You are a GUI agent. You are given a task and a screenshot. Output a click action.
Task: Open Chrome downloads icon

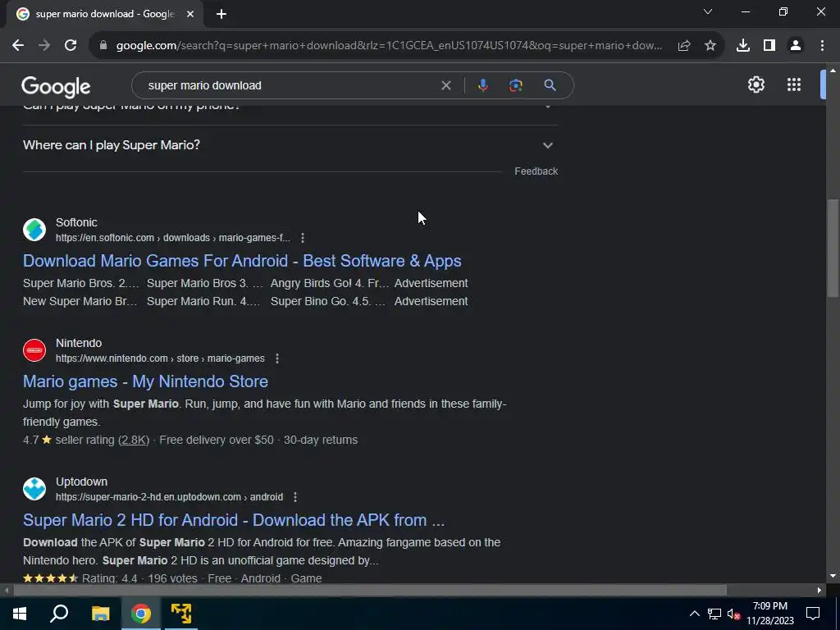(743, 46)
